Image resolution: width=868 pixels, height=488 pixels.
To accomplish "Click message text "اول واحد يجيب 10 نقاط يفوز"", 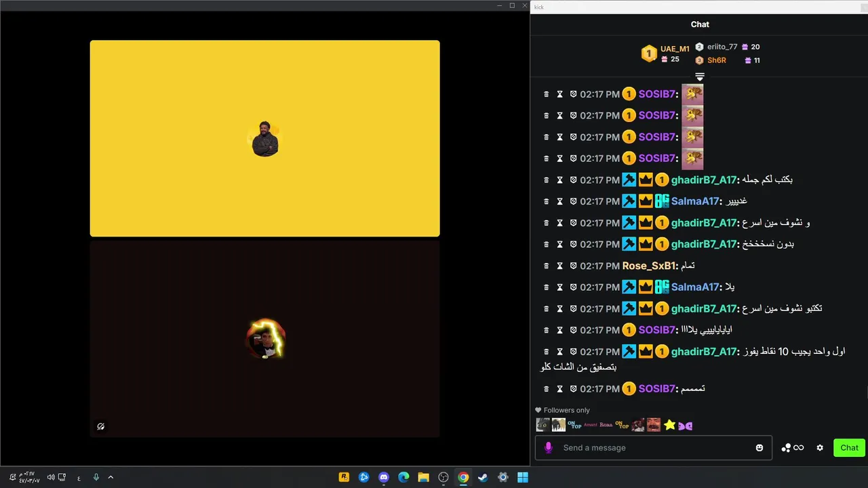I will click(793, 352).
